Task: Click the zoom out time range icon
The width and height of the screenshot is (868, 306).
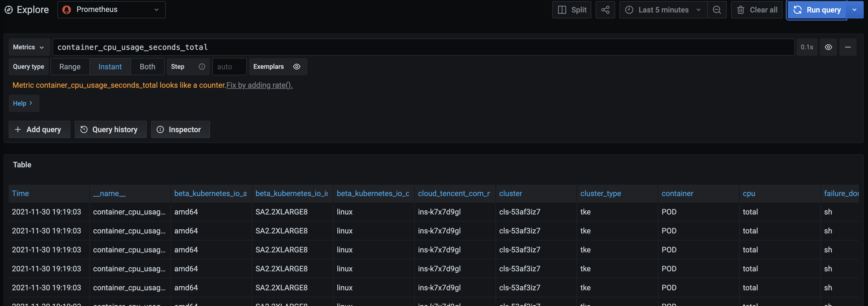Action: [x=717, y=10]
